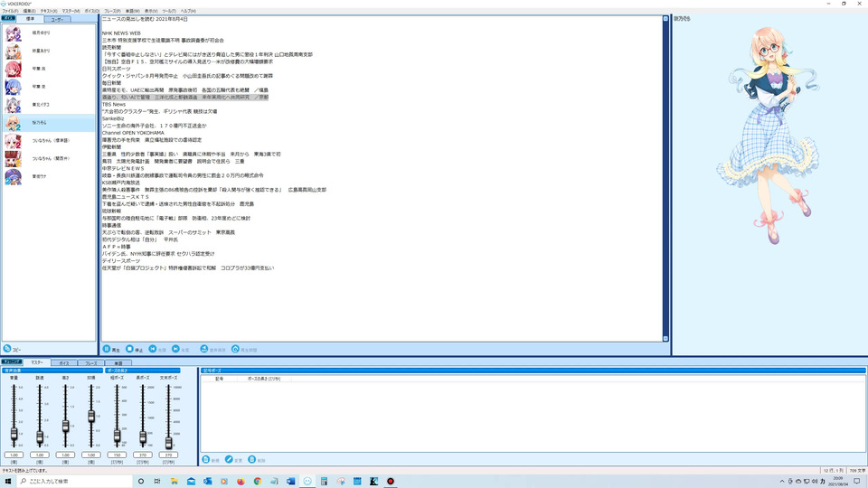868x488 pixels.
Task: Click the 削除 (delete) icon under pause list
Action: click(252, 460)
